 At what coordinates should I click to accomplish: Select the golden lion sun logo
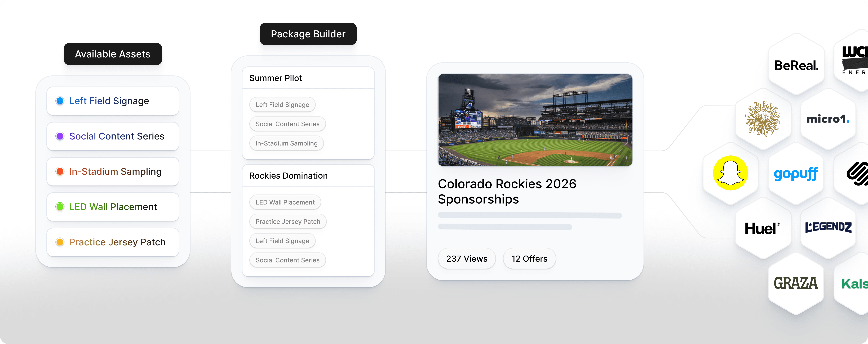763,119
